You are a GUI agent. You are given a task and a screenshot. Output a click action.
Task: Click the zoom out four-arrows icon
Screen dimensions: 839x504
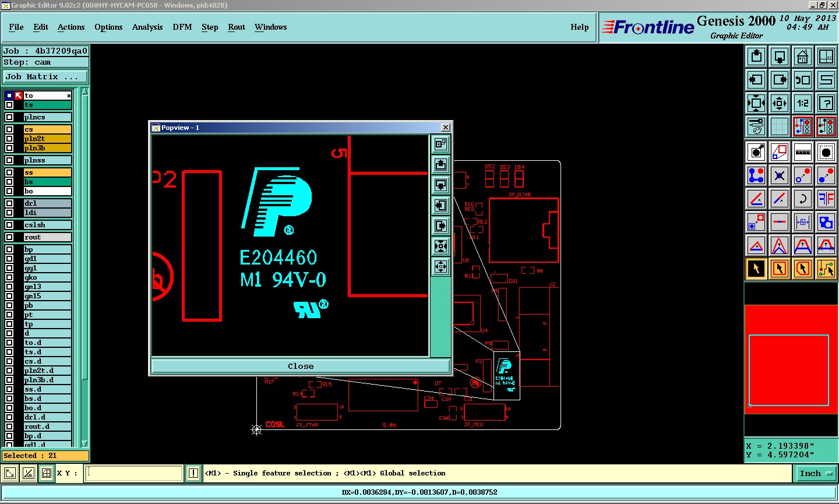(x=780, y=103)
